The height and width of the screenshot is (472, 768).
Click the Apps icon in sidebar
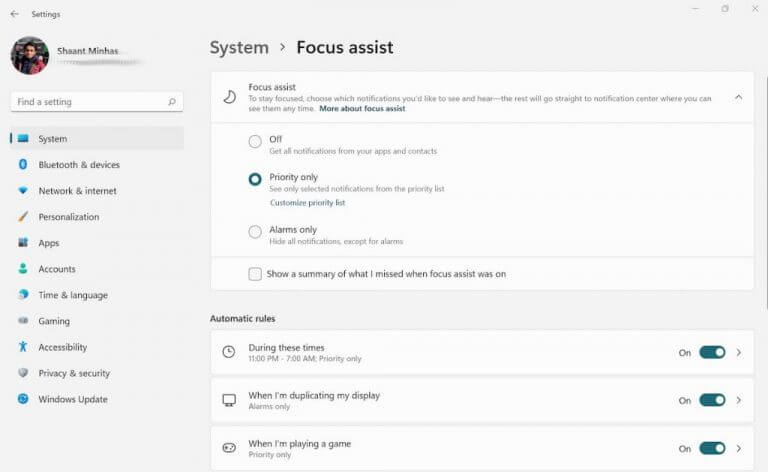coord(23,242)
